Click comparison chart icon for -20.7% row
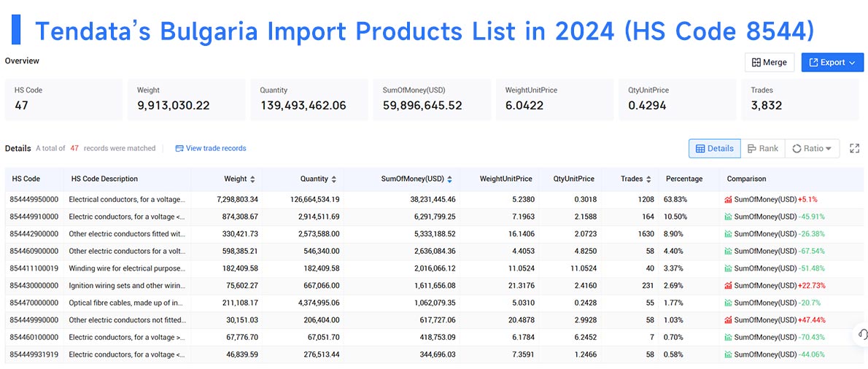Screen dimensions: 868x369 coord(728,303)
